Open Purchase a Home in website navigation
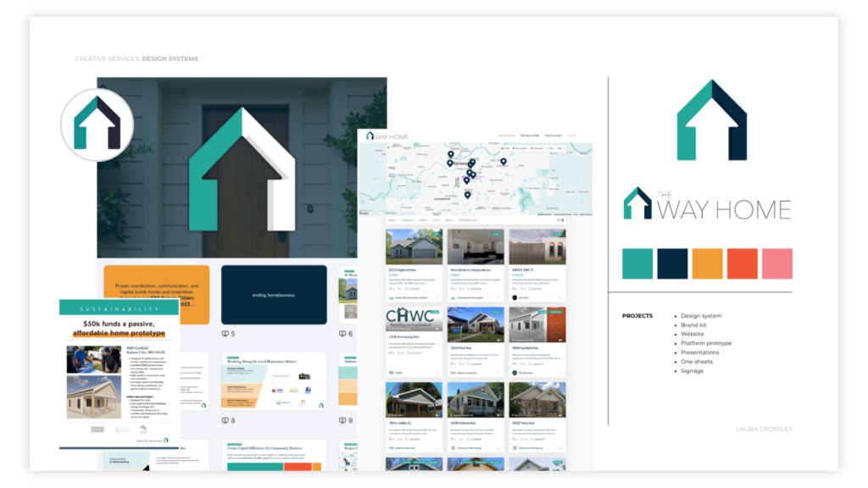Screen dimensions: 868x488 tap(530, 136)
